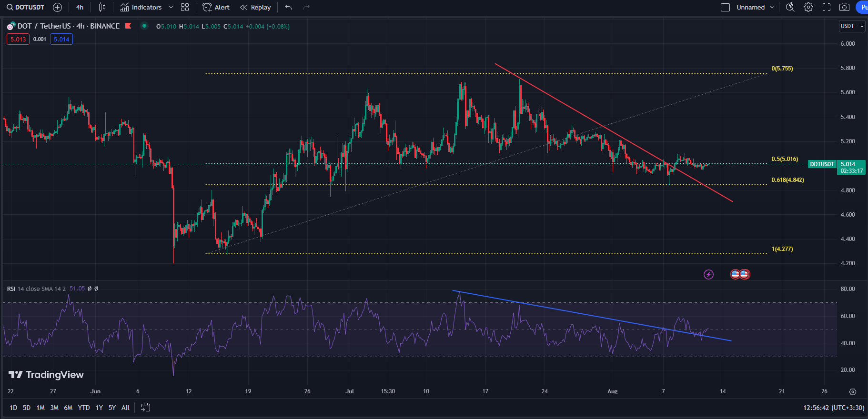Click the red 5.013 sell price button
This screenshot has height=419, width=868.
(18, 39)
